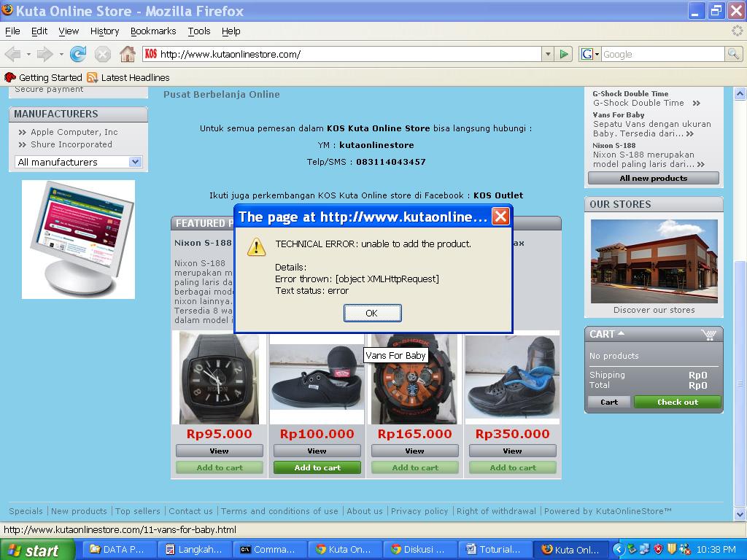Open Privacy policy footer link

[419, 511]
